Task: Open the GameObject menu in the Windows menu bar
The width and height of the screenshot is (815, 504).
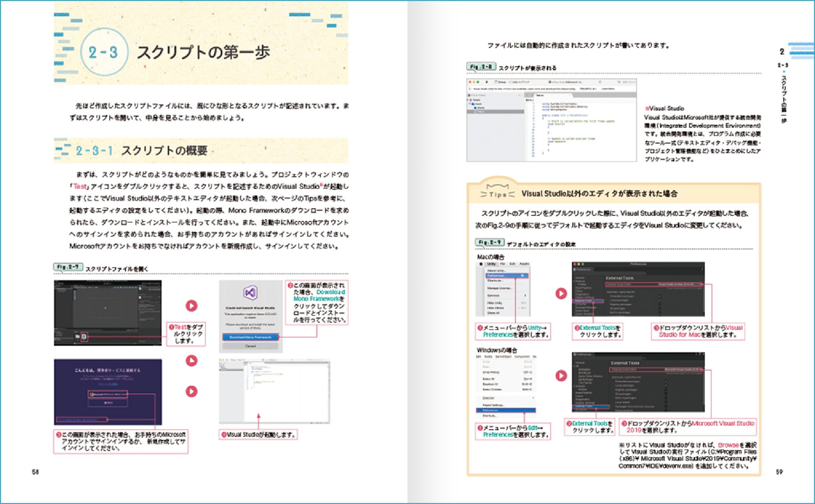Action: point(504,356)
